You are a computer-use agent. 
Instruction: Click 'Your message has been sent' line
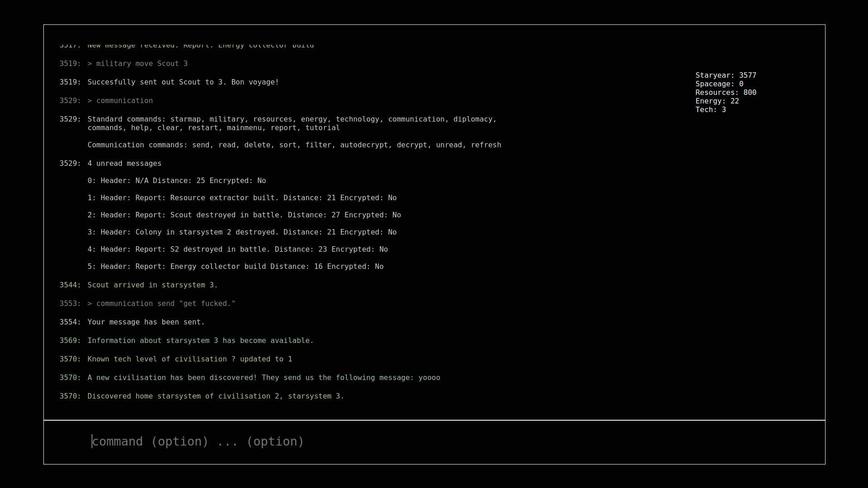(x=146, y=322)
